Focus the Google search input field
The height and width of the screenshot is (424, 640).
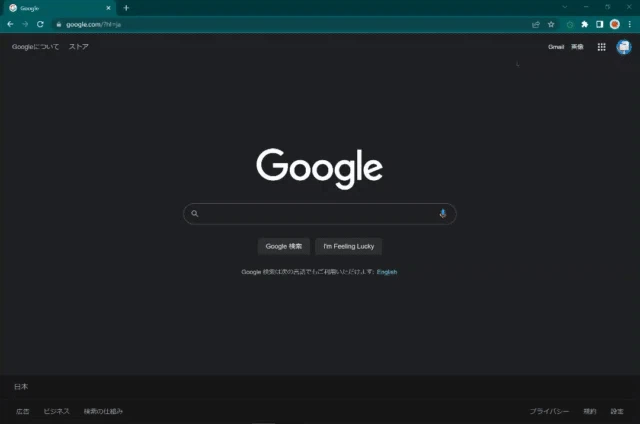319,214
